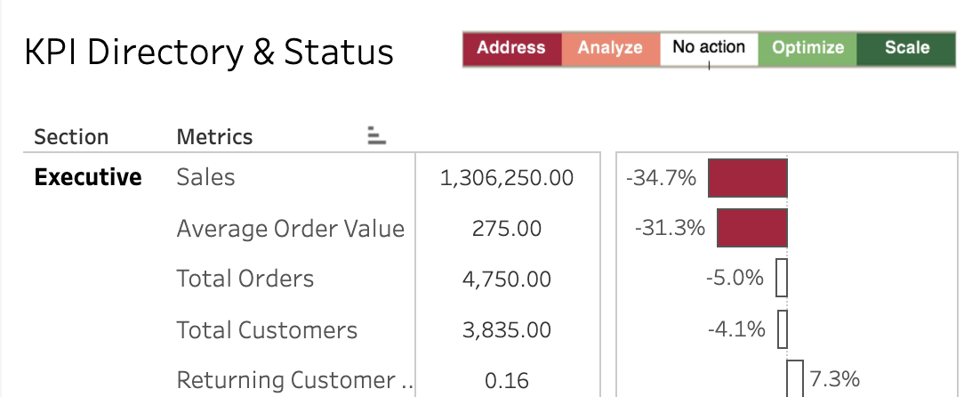
Task: Select the Address status in the legend
Action: tap(512, 49)
